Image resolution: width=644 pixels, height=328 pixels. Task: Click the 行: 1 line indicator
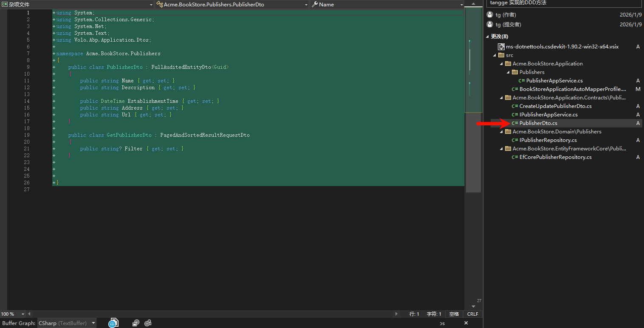tap(414, 314)
